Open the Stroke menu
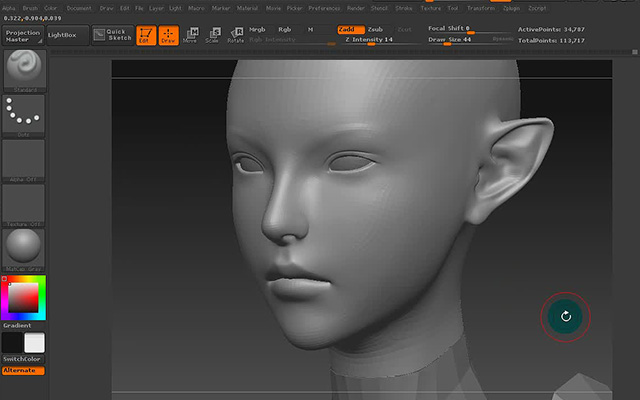This screenshot has height=400, width=640. click(x=404, y=8)
